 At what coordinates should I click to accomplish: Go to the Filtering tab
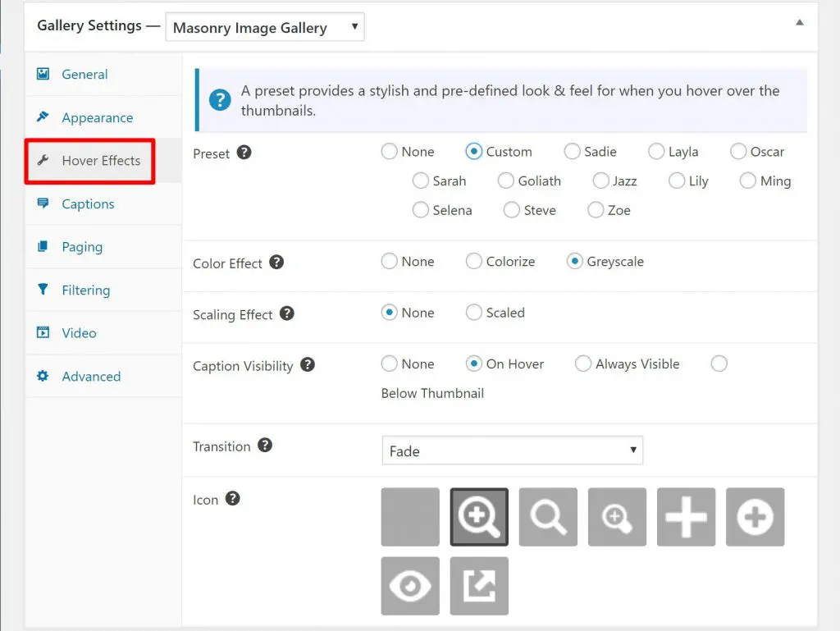85,290
